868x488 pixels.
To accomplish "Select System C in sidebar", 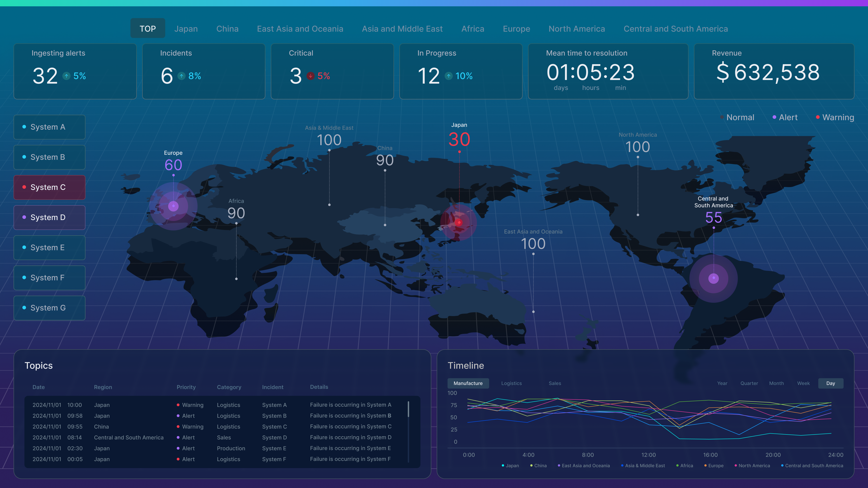I will (x=50, y=187).
